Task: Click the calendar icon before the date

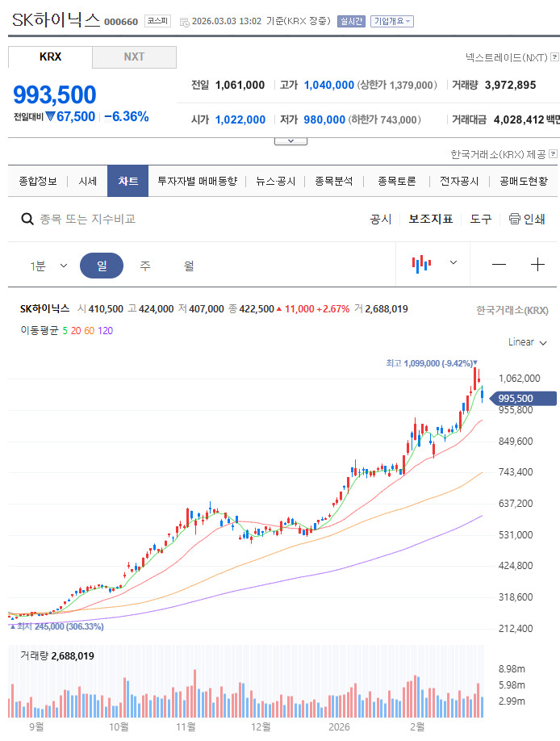Action: click(185, 22)
